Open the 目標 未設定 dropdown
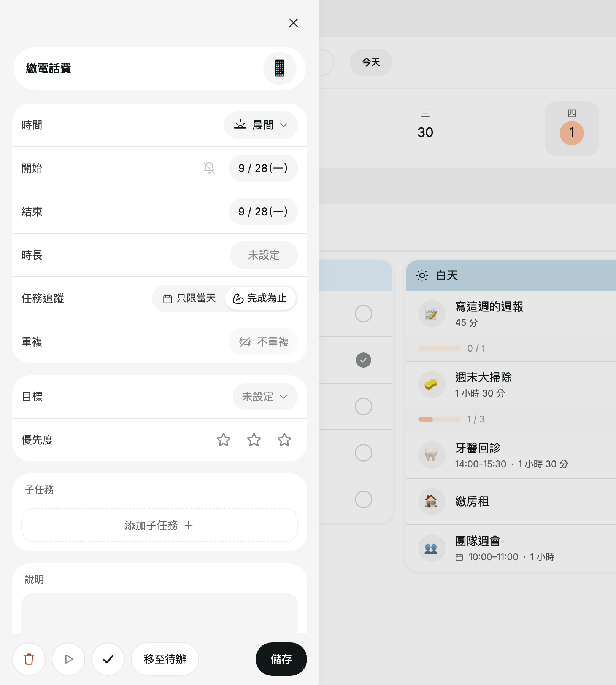 [265, 397]
